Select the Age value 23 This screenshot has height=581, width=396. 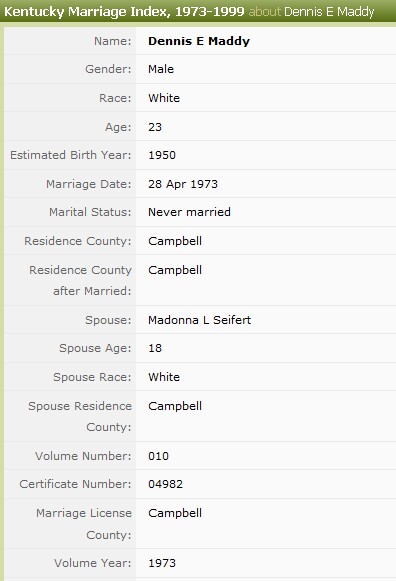[x=155, y=127]
